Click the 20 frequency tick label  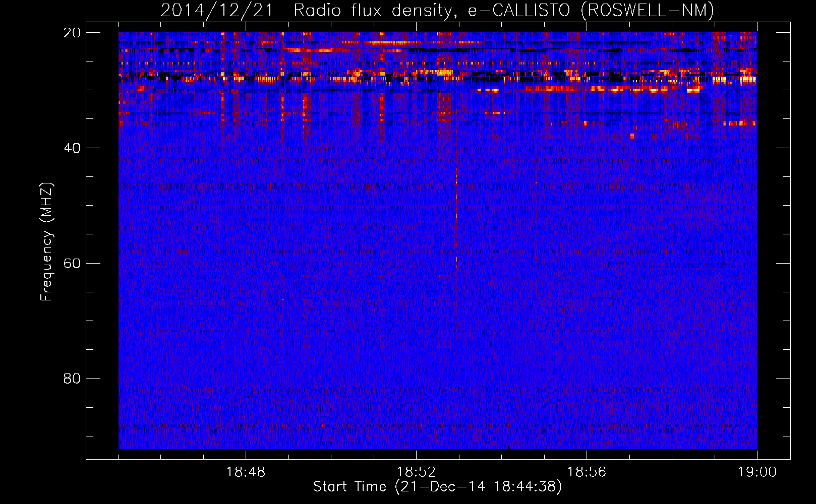tap(72, 33)
